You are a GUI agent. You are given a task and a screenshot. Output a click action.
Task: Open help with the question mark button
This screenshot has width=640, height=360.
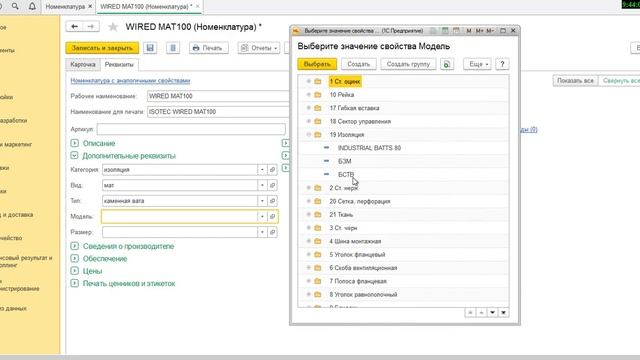point(502,64)
